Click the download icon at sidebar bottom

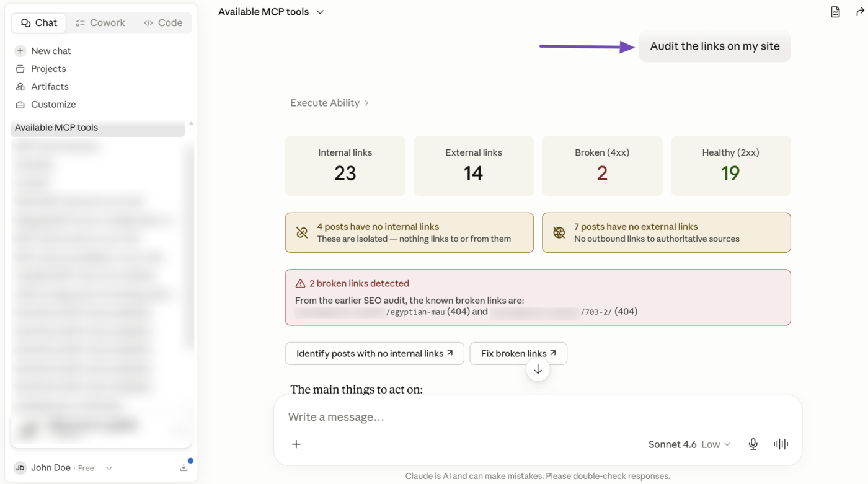pos(184,468)
